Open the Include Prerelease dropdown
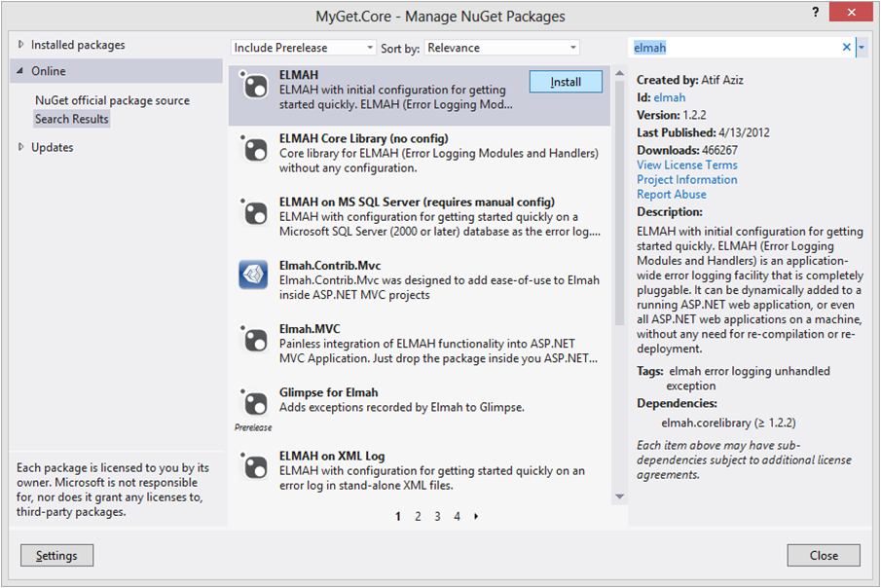The height and width of the screenshot is (588, 881). (304, 48)
